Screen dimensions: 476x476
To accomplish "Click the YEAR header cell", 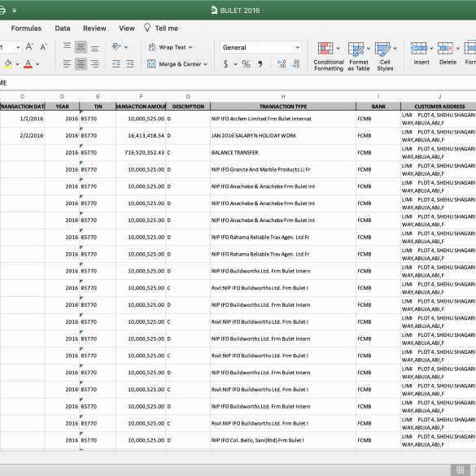I will [62, 107].
